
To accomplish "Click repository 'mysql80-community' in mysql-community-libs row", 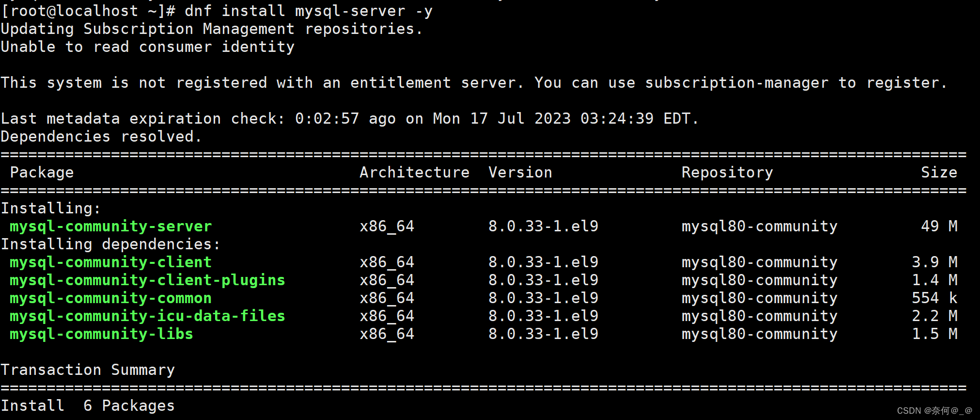I will (760, 334).
